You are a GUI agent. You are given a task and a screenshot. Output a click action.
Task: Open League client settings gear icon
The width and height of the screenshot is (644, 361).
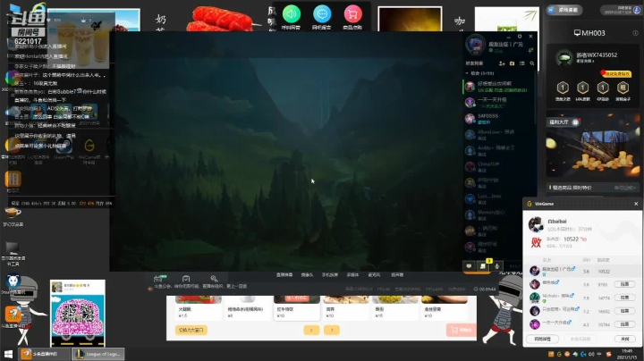520,36
